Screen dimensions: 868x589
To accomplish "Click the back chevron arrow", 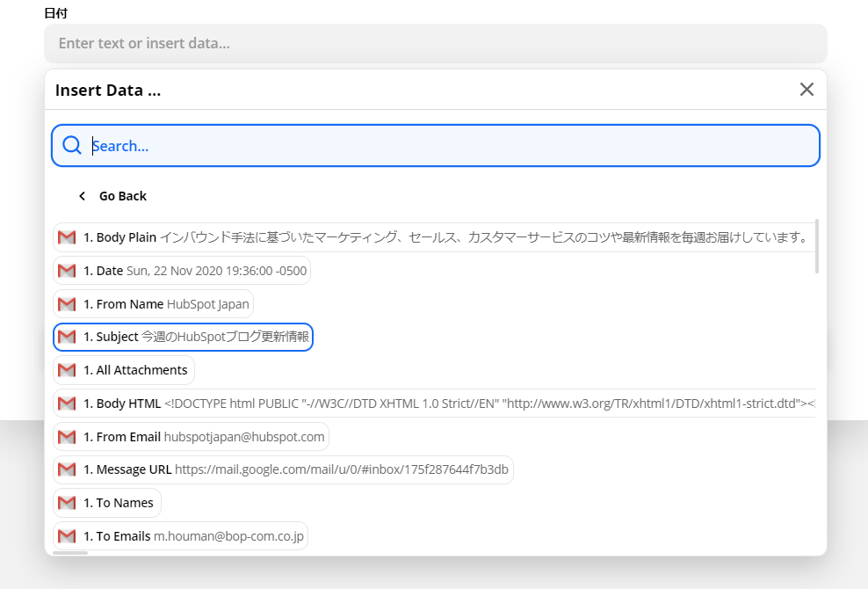I will pyautogui.click(x=83, y=196).
